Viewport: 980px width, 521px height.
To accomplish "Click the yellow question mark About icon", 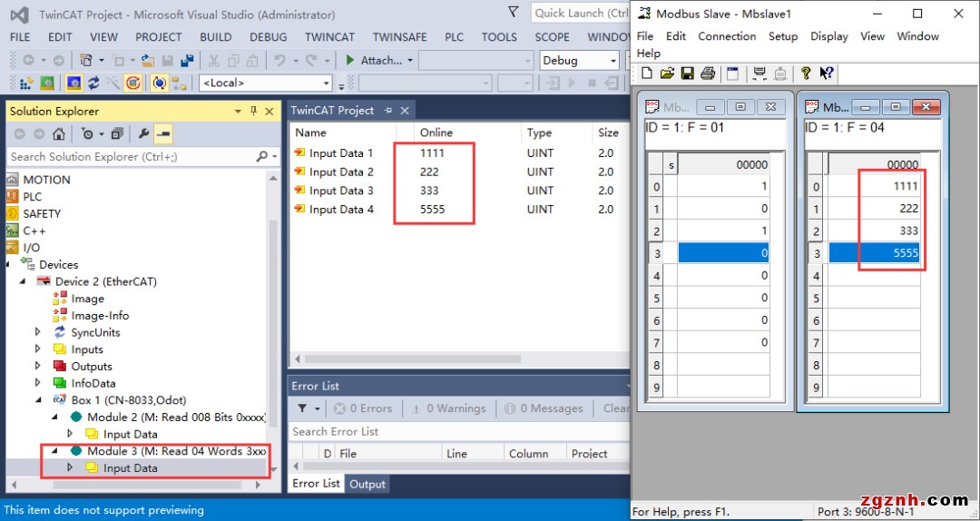I will tap(805, 74).
